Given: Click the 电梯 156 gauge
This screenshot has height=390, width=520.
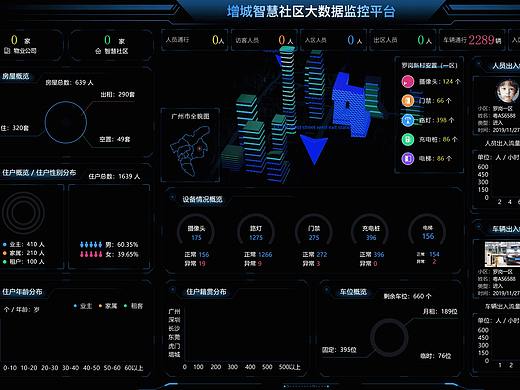Looking at the screenshot, I should (428, 232).
